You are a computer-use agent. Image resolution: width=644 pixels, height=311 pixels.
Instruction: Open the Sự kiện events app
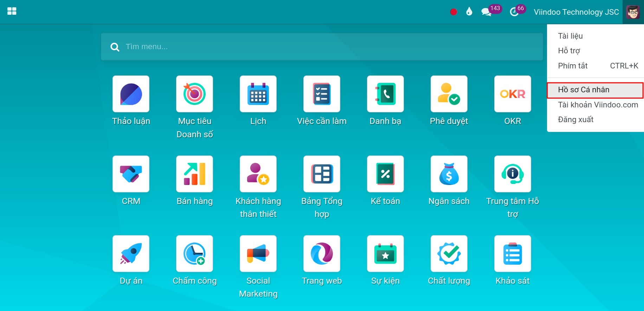[385, 253]
